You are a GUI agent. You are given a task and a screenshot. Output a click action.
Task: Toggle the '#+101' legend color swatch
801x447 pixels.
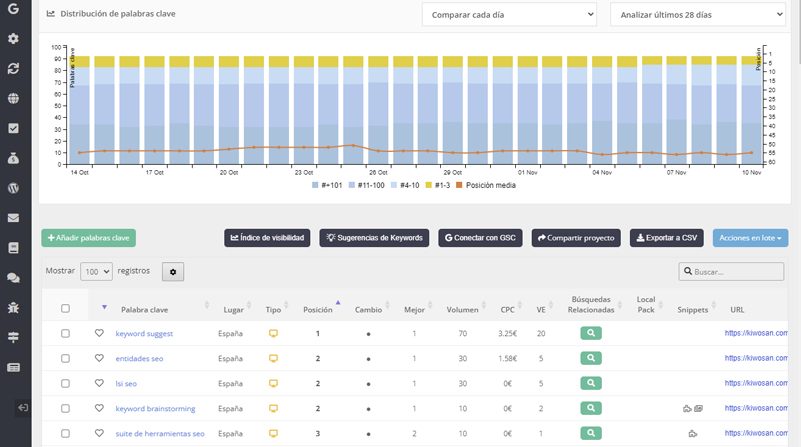[x=315, y=185]
